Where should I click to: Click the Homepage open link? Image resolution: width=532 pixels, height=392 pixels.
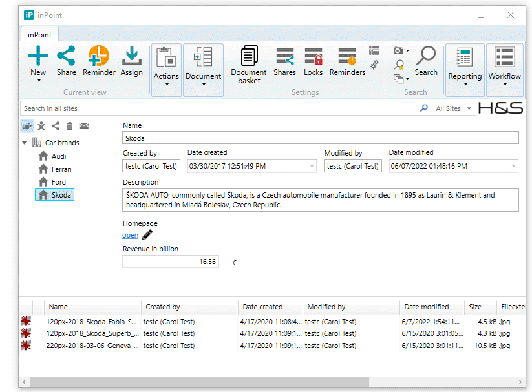tap(130, 235)
